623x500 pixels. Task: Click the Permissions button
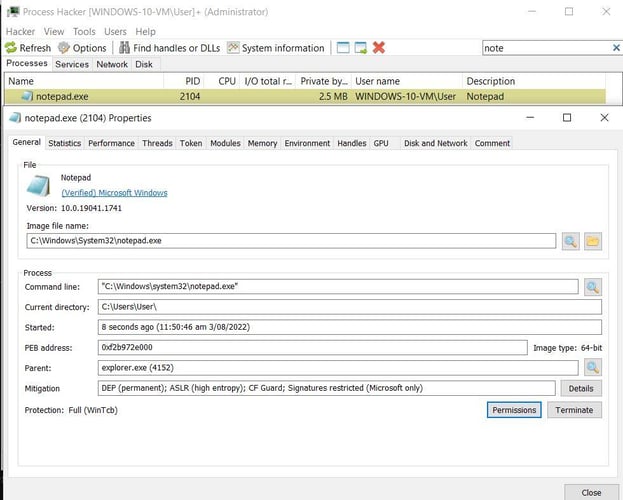pos(515,410)
